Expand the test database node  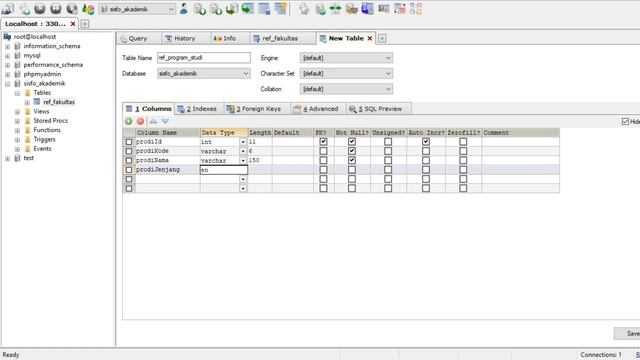click(7, 158)
